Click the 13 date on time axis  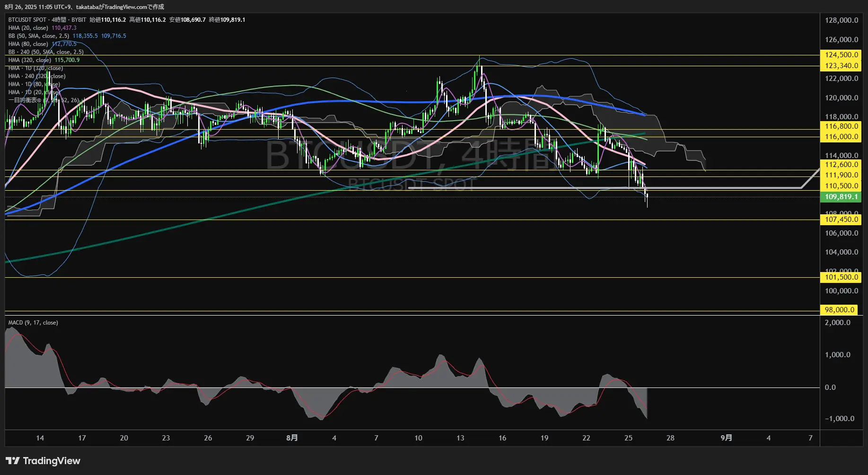pyautogui.click(x=460, y=438)
